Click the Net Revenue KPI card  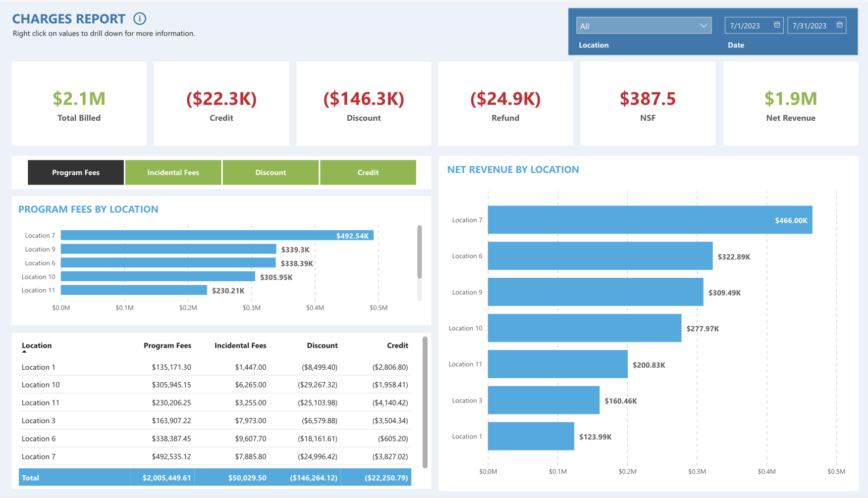pyautogui.click(x=790, y=104)
